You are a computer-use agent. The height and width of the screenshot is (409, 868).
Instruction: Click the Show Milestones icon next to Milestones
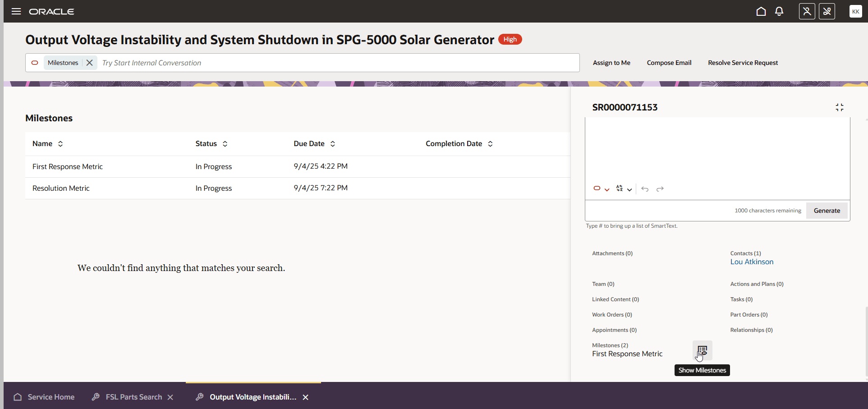point(702,350)
